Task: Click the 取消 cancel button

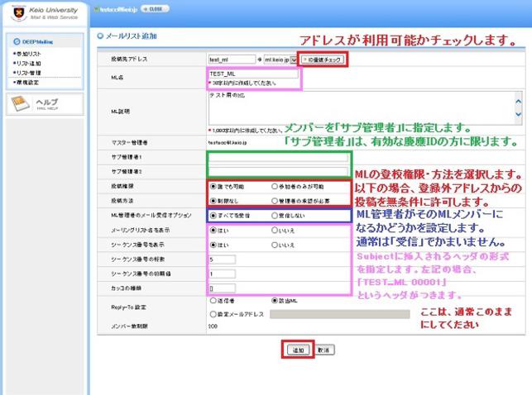Action: 325,350
